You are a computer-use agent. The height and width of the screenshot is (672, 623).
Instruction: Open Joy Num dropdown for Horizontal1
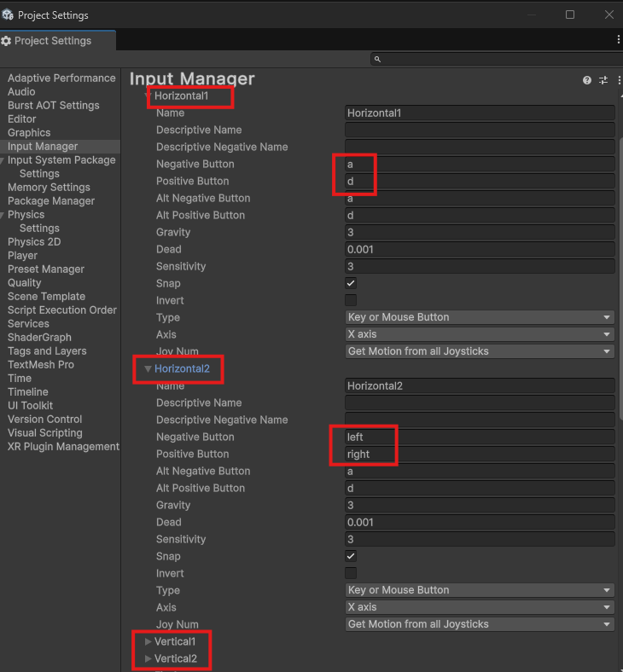pos(480,351)
